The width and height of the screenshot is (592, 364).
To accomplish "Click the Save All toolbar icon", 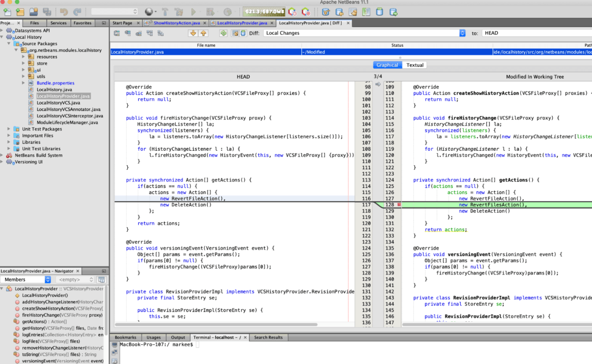I will tap(47, 11).
